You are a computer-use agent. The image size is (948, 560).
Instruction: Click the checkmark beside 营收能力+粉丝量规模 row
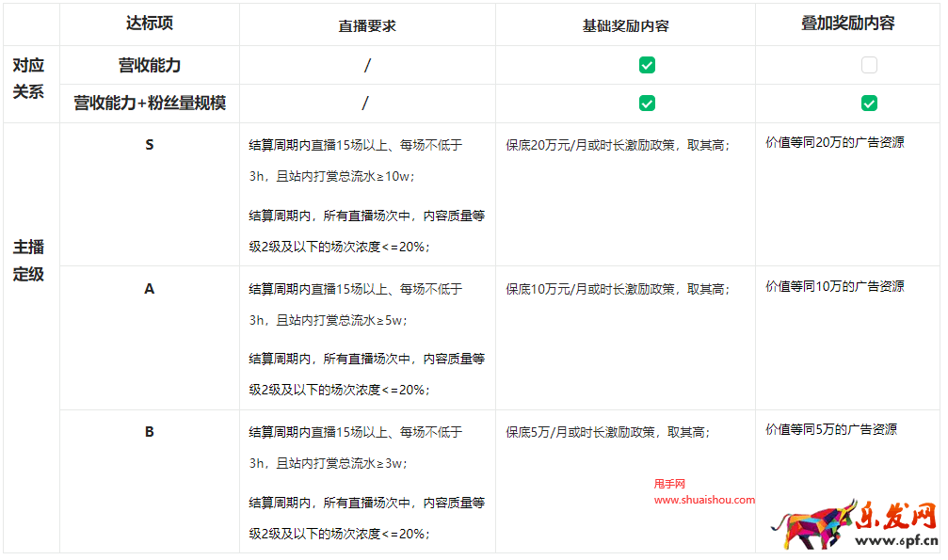646,104
